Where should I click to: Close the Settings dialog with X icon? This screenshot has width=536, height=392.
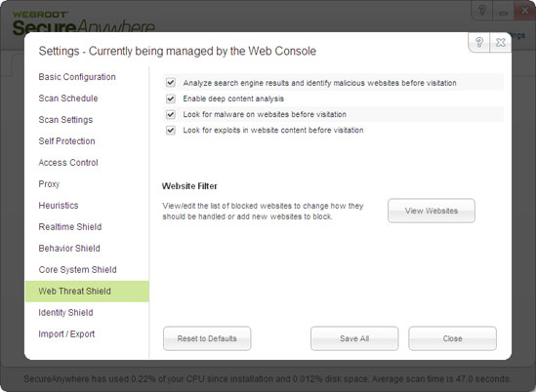coord(501,42)
